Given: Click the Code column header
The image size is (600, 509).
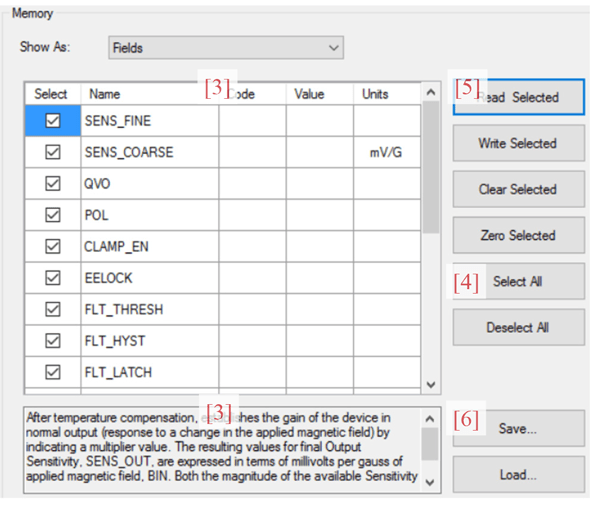Looking at the screenshot, I should 252,94.
